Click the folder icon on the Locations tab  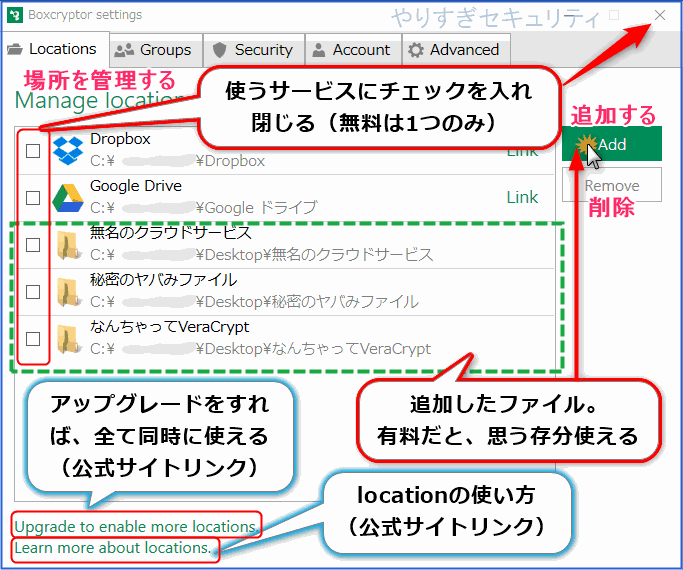[x=15, y=49]
